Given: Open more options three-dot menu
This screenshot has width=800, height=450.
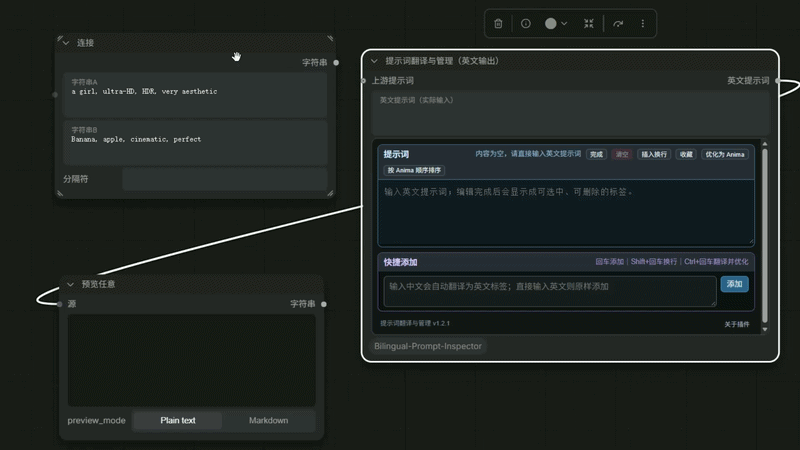Looking at the screenshot, I should pyautogui.click(x=642, y=23).
